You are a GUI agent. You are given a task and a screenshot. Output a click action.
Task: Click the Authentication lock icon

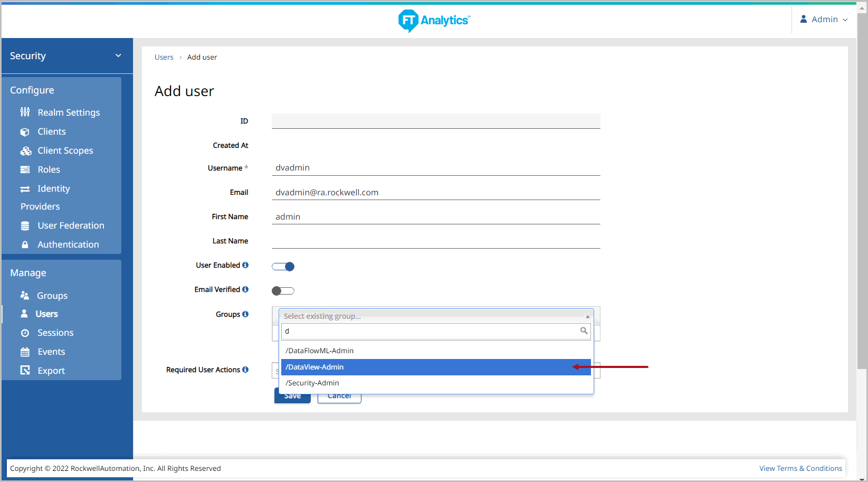(25, 244)
